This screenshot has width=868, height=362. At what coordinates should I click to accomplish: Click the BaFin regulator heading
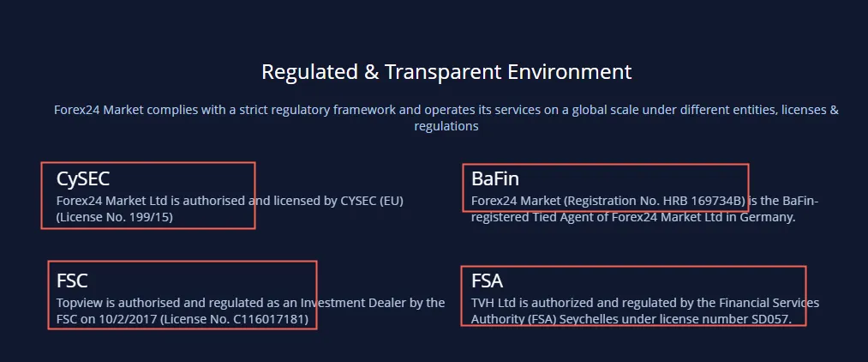495,178
